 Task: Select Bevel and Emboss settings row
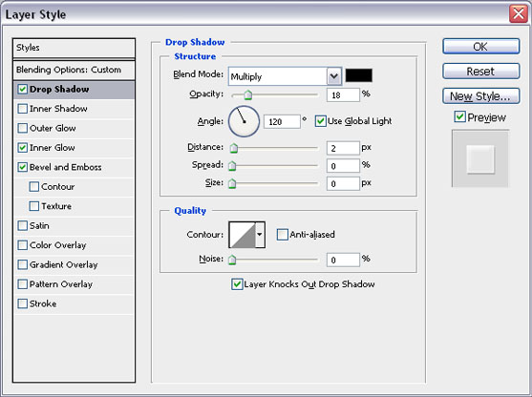coord(74,167)
